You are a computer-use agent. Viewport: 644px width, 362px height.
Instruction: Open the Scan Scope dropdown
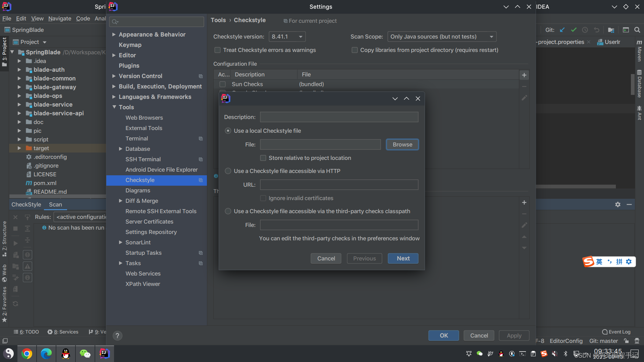point(442,37)
